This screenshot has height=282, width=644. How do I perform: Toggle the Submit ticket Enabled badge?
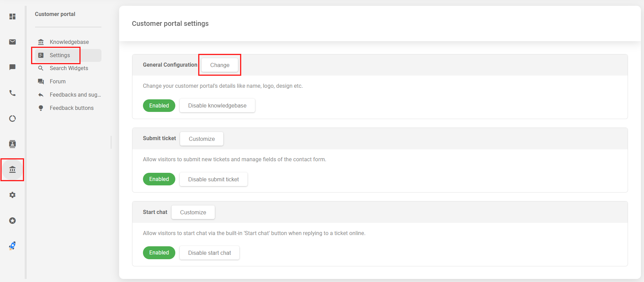coord(159,179)
